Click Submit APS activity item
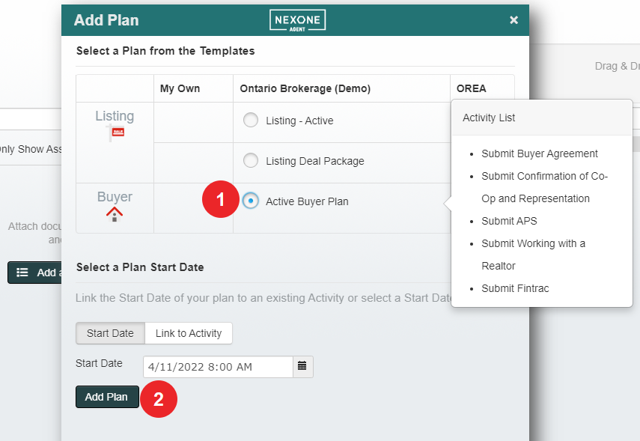This screenshot has width=640, height=441. 508,221
